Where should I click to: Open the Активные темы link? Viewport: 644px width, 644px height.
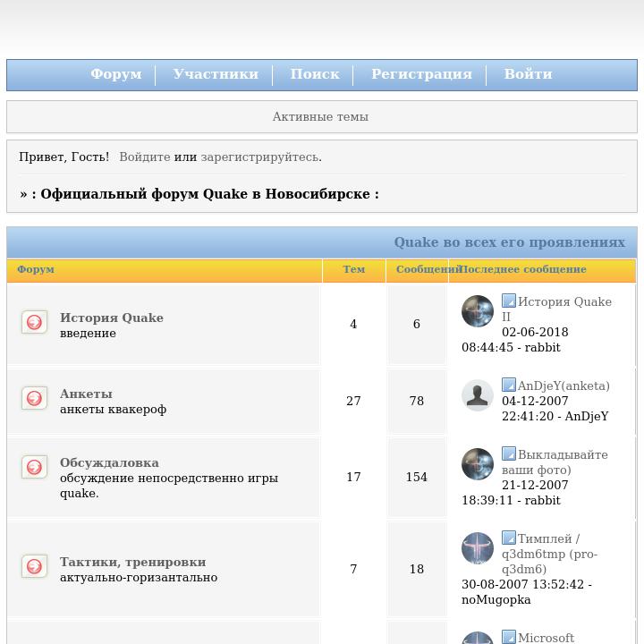pos(320,116)
